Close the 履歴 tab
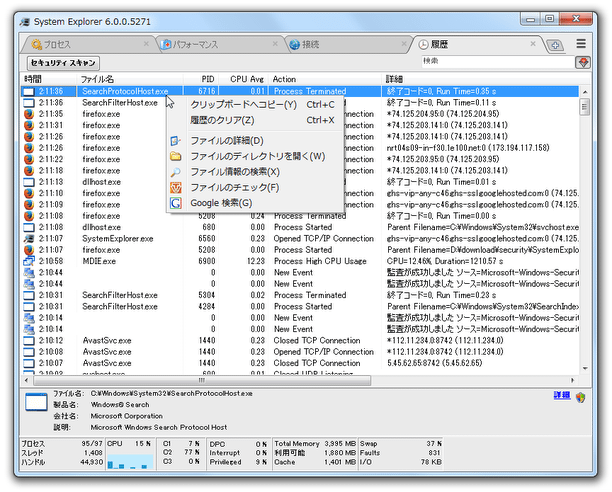 (533, 44)
